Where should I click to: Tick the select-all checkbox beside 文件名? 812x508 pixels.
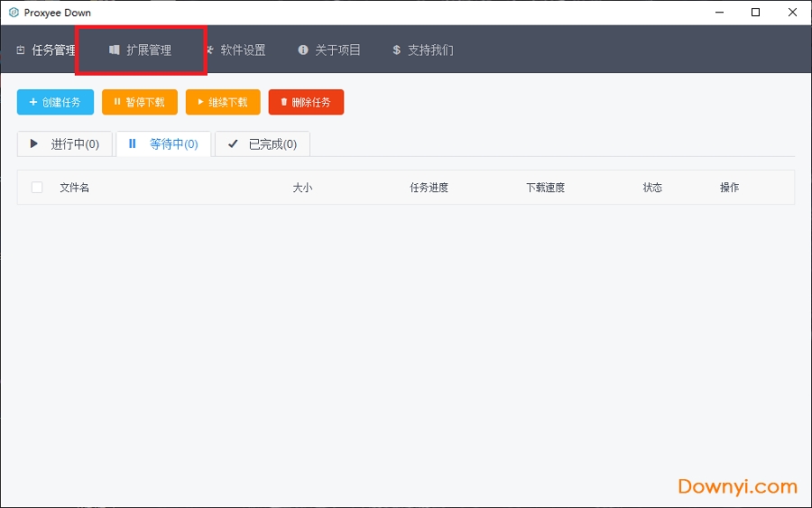click(x=37, y=188)
